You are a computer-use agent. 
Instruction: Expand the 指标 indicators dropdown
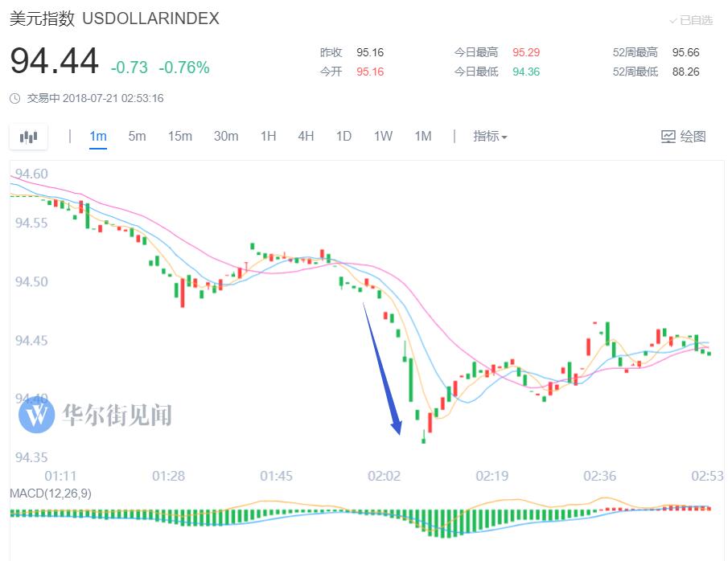pos(490,136)
